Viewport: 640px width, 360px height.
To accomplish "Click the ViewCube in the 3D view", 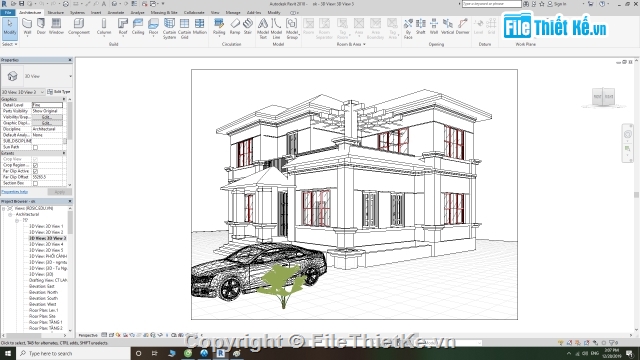I will tap(603, 97).
